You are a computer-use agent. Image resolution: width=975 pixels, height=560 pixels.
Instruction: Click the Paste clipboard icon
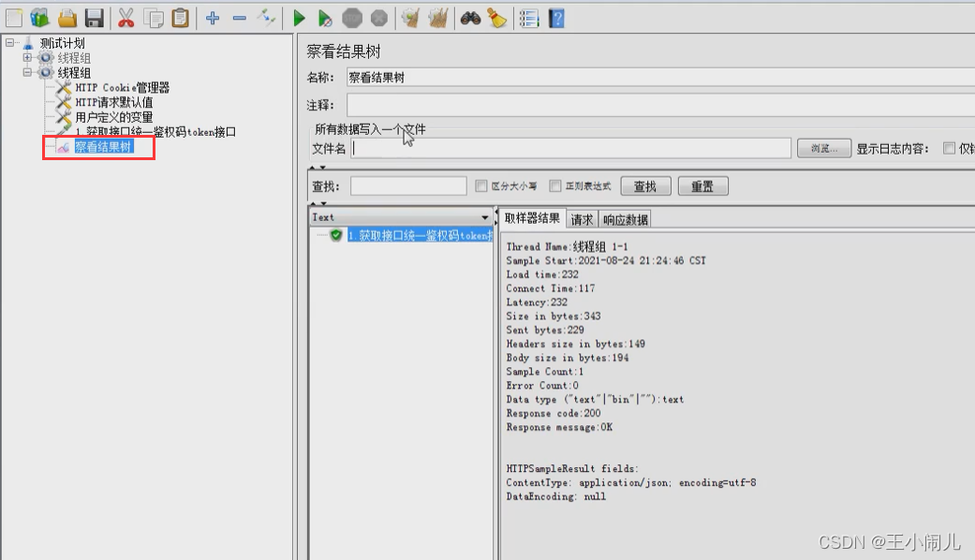point(181,18)
